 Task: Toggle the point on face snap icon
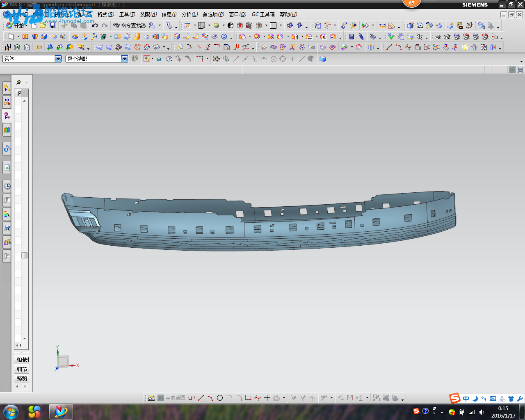pos(311,59)
